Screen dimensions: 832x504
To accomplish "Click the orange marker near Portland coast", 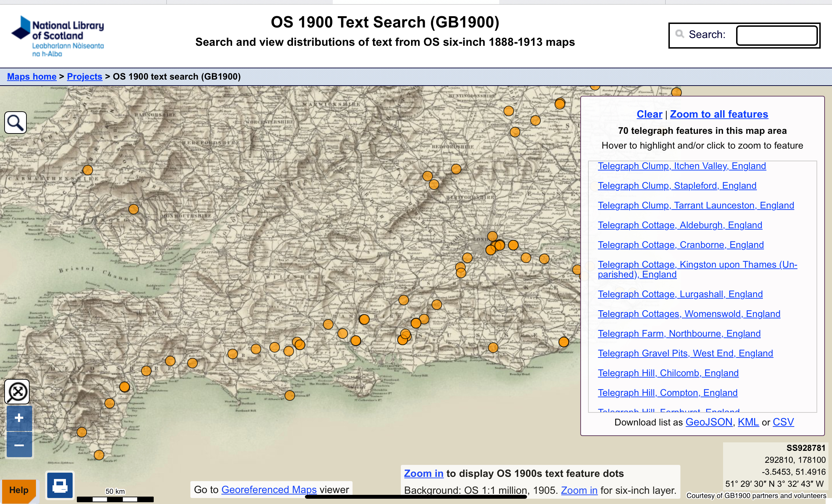I will 289,396.
